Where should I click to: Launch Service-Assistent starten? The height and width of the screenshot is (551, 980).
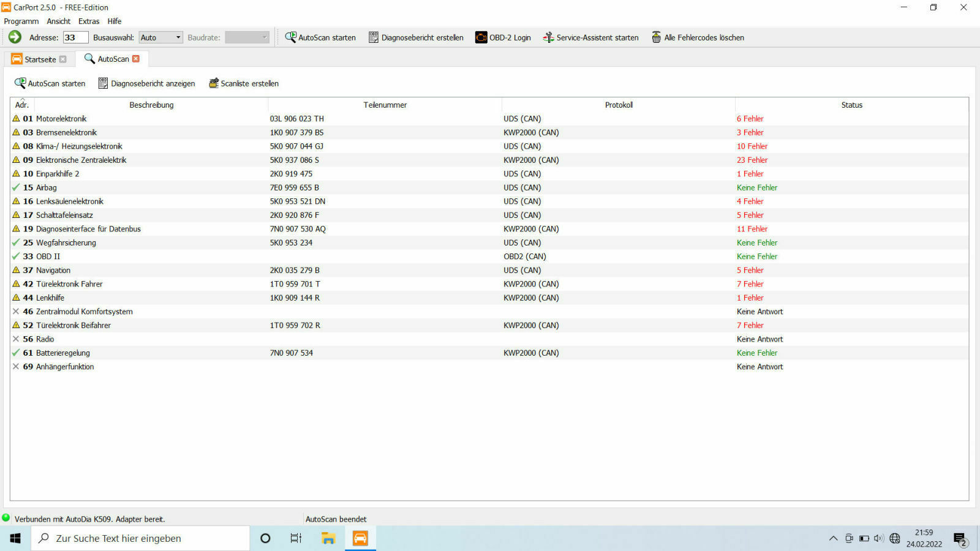pyautogui.click(x=590, y=37)
